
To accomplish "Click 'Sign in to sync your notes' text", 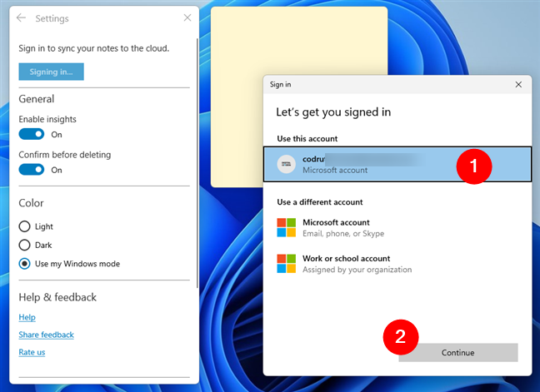I will point(93,48).
